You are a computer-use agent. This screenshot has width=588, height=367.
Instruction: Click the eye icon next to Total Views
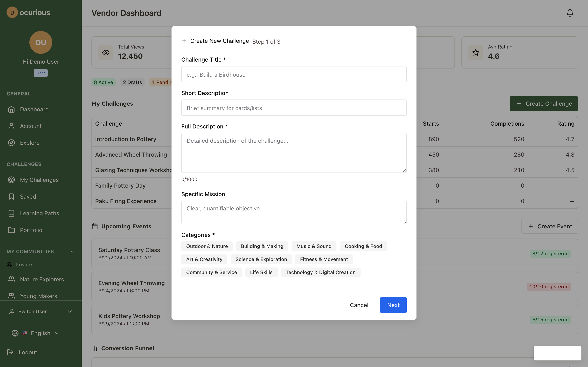pos(106,52)
